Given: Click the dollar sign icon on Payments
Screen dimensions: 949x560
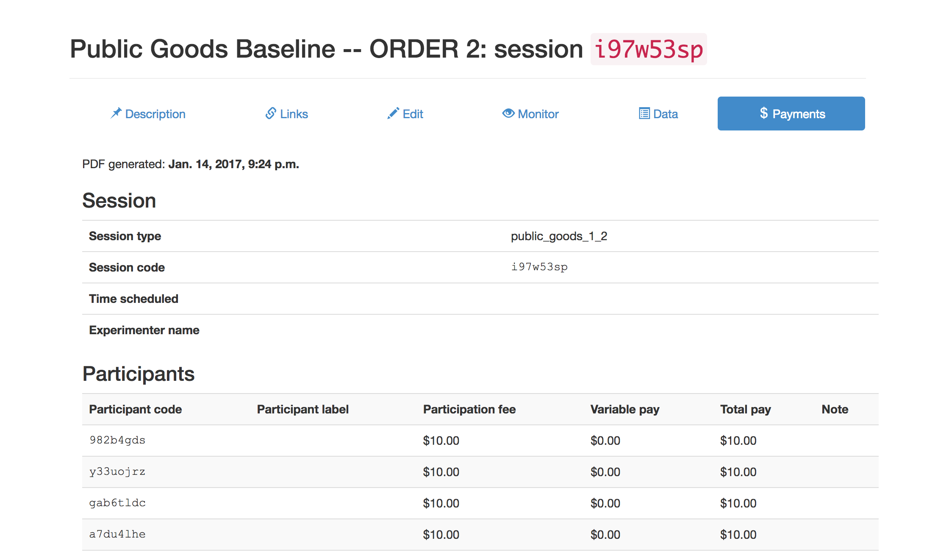Looking at the screenshot, I should click(763, 113).
